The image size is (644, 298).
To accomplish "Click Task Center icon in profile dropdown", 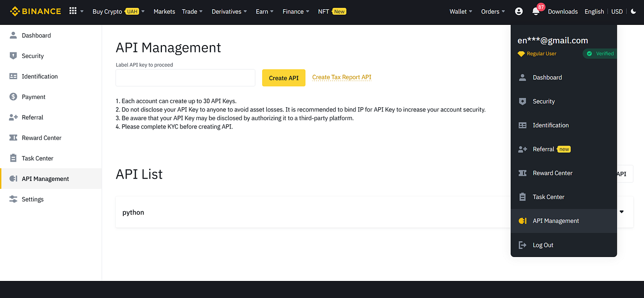I will (x=523, y=197).
